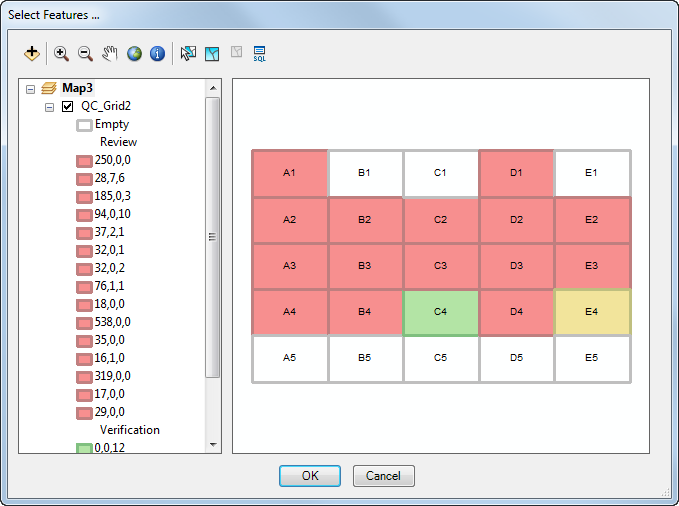Click the legend scrollbar down arrow
This screenshot has height=506, width=679.
coord(212,445)
